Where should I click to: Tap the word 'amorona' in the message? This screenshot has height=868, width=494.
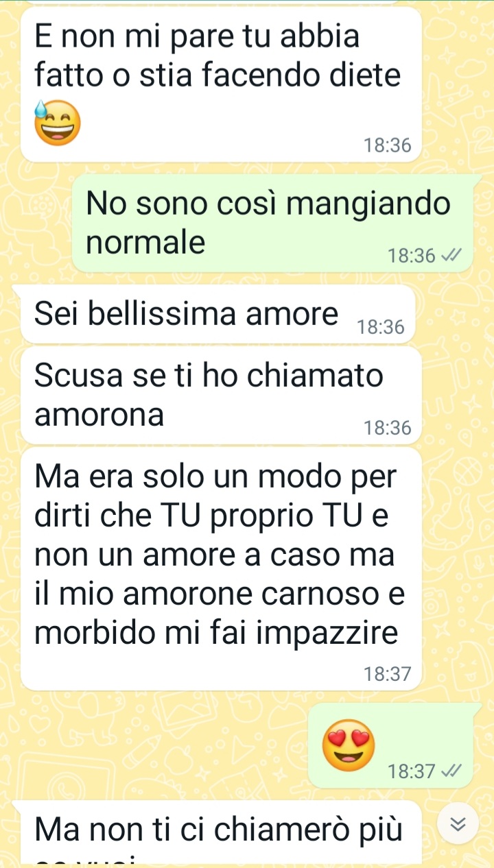coord(99,415)
